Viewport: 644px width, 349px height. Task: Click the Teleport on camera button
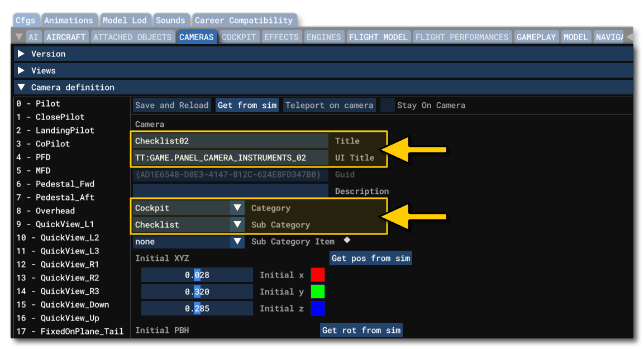click(x=330, y=105)
